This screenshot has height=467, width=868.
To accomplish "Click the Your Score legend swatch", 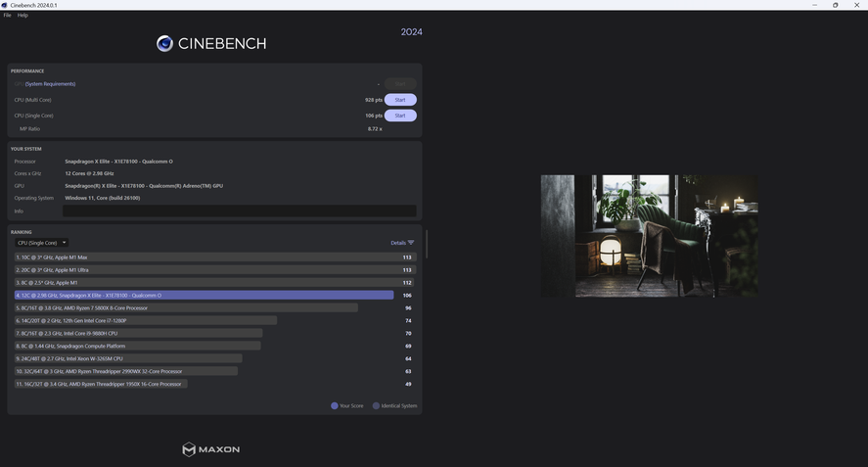I will tap(335, 405).
